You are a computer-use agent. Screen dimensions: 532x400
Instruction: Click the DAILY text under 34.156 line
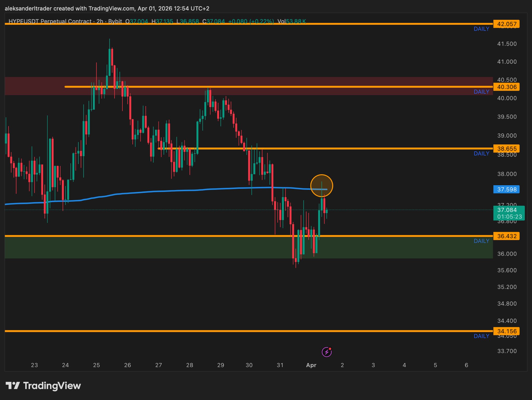pyautogui.click(x=481, y=336)
